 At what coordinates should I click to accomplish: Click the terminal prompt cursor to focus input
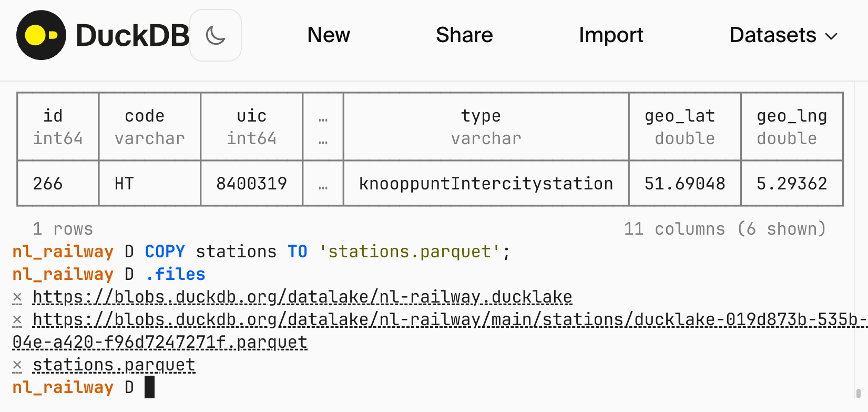(150, 387)
